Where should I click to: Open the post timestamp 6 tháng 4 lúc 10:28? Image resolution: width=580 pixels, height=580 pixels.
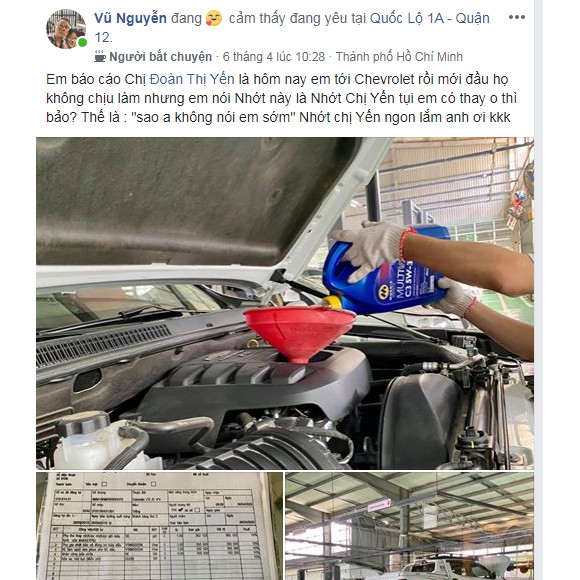coord(274,57)
